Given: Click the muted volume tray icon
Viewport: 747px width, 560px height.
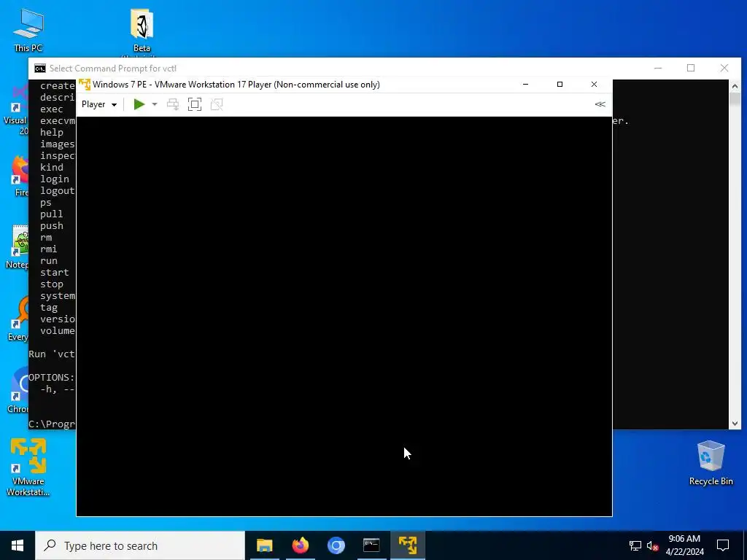Looking at the screenshot, I should (x=652, y=545).
